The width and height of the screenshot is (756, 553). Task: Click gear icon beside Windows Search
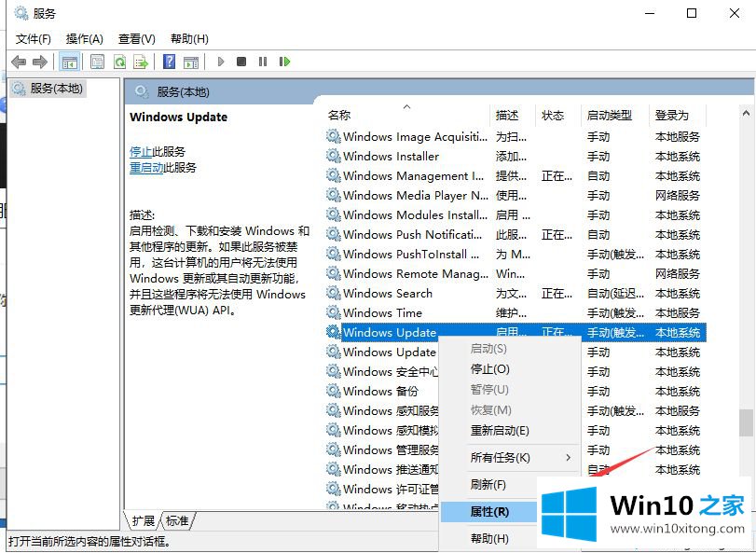(333, 293)
